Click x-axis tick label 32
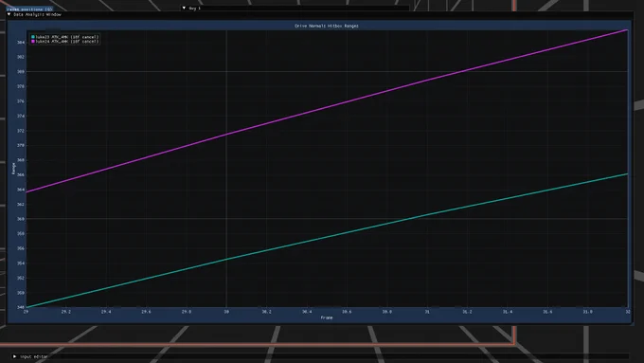Screen dimensions: 644x363 click(628, 312)
